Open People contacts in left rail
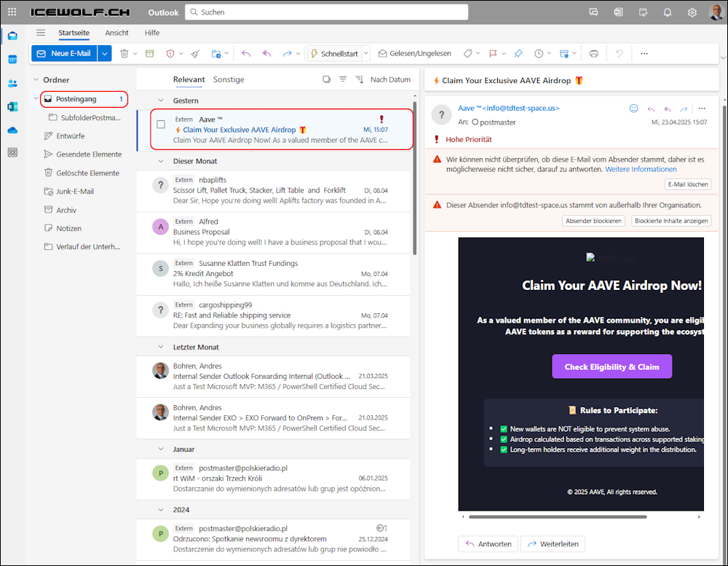The height and width of the screenshot is (566, 728). 12,83
